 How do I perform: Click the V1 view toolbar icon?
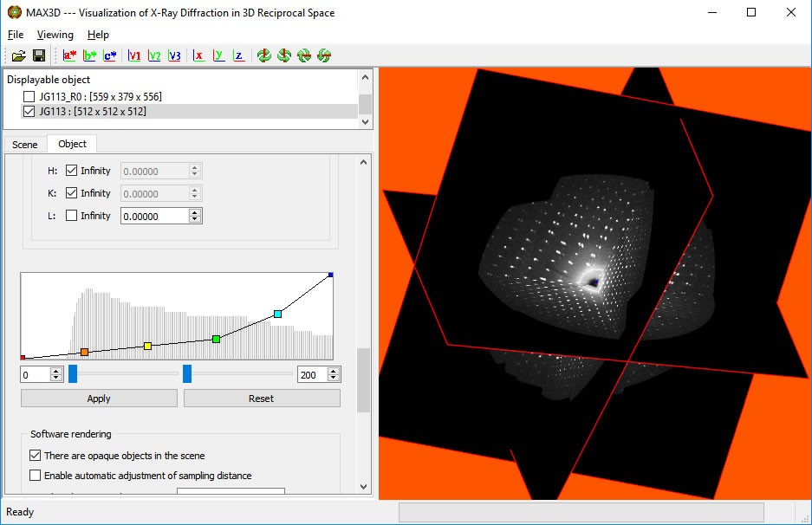(135, 55)
